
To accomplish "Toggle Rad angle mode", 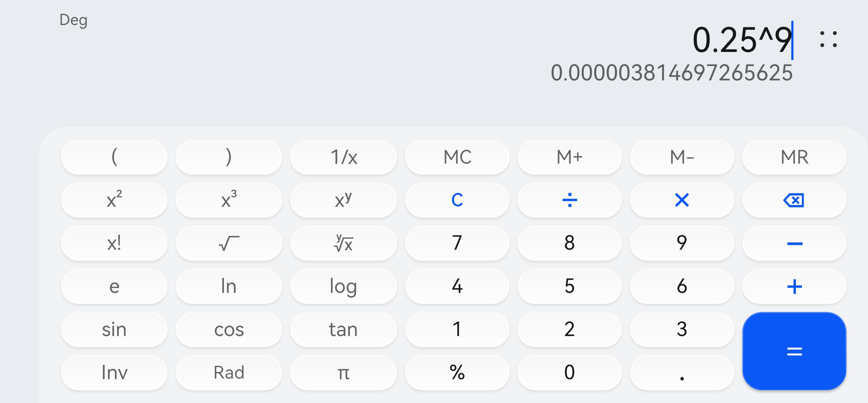I will pyautogui.click(x=229, y=373).
